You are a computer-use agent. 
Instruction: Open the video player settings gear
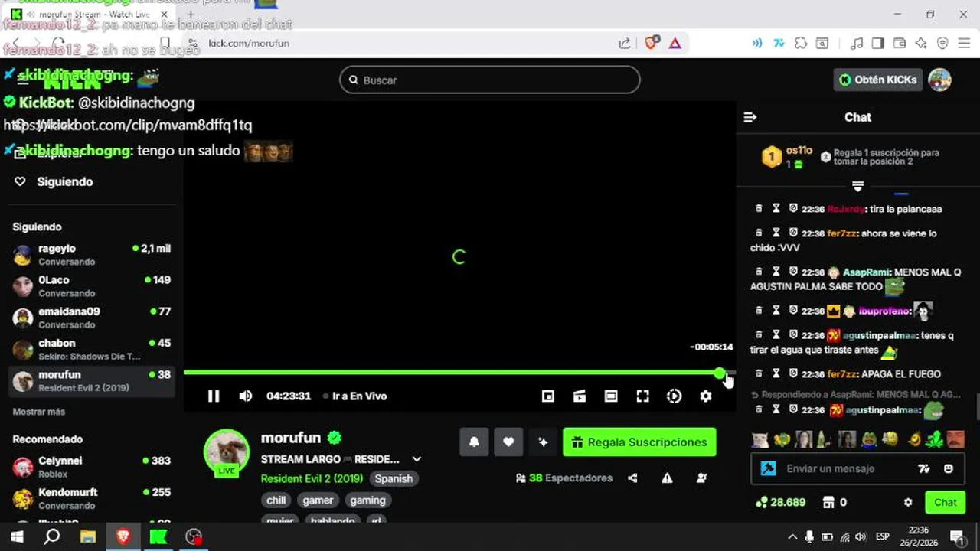click(705, 396)
